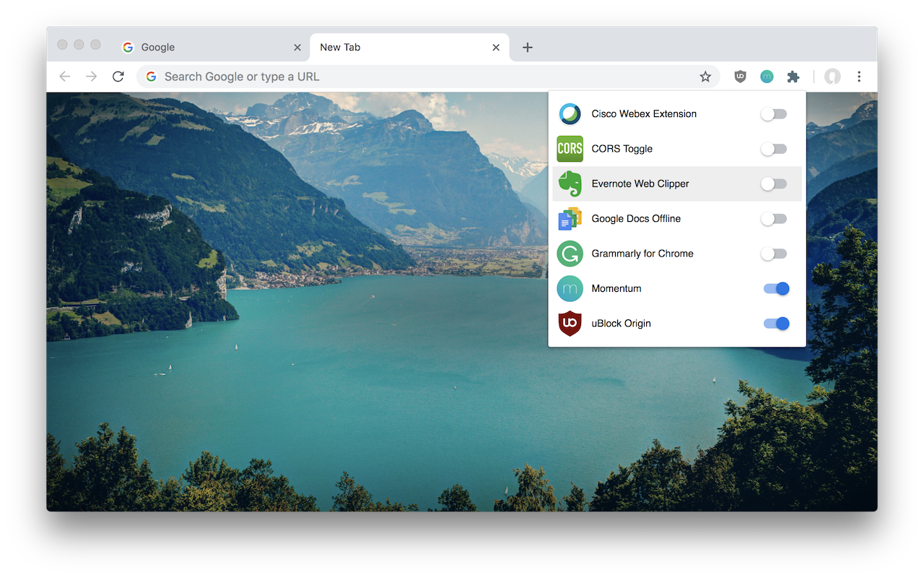Image resolution: width=924 pixels, height=578 pixels.
Task: Turn on Google Docs Offline switch
Action: pos(774,219)
